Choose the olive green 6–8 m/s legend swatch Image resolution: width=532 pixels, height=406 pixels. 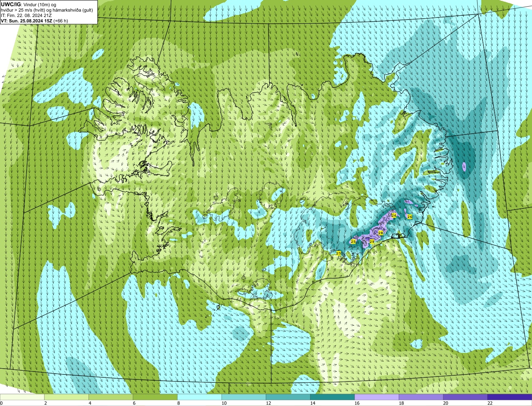pyautogui.click(x=155, y=397)
